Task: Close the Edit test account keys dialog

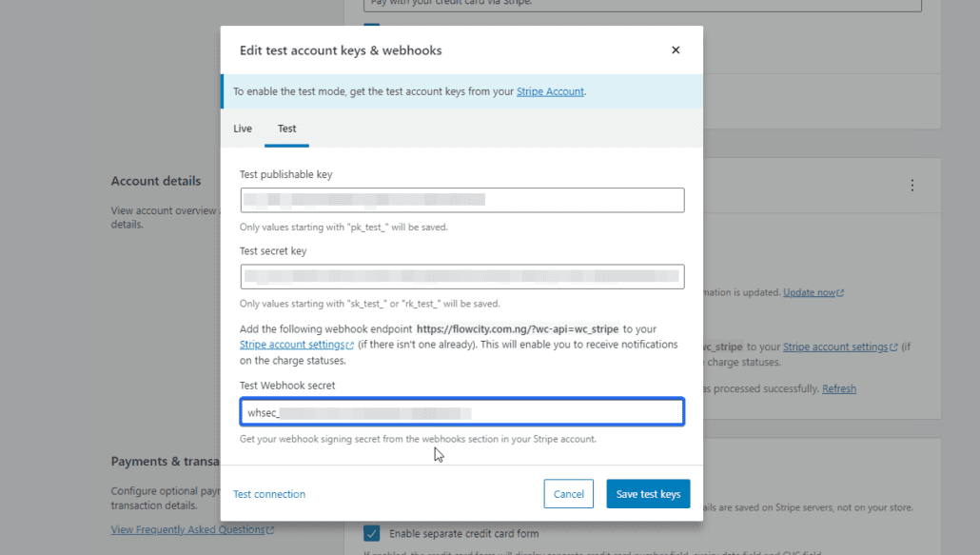Action: pyautogui.click(x=675, y=50)
